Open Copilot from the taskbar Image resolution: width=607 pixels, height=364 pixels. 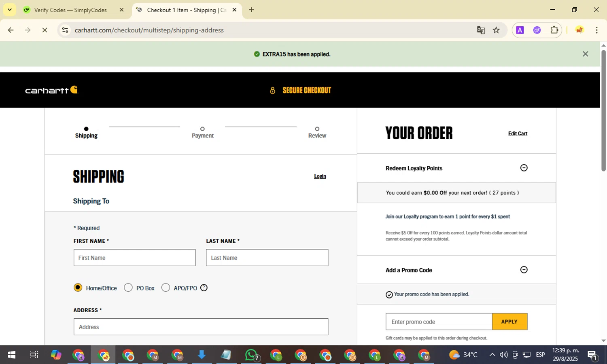tap(56, 355)
